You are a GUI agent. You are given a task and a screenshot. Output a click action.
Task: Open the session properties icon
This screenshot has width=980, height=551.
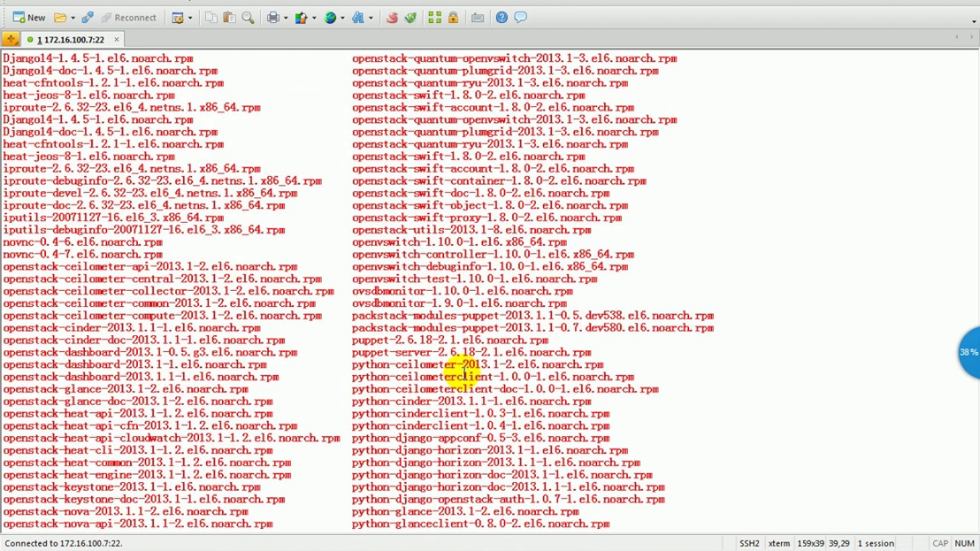pyautogui.click(x=178, y=17)
